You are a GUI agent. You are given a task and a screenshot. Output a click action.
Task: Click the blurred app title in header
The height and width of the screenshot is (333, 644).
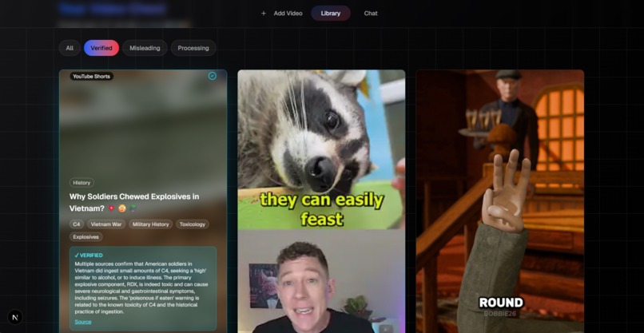pyautogui.click(x=112, y=9)
